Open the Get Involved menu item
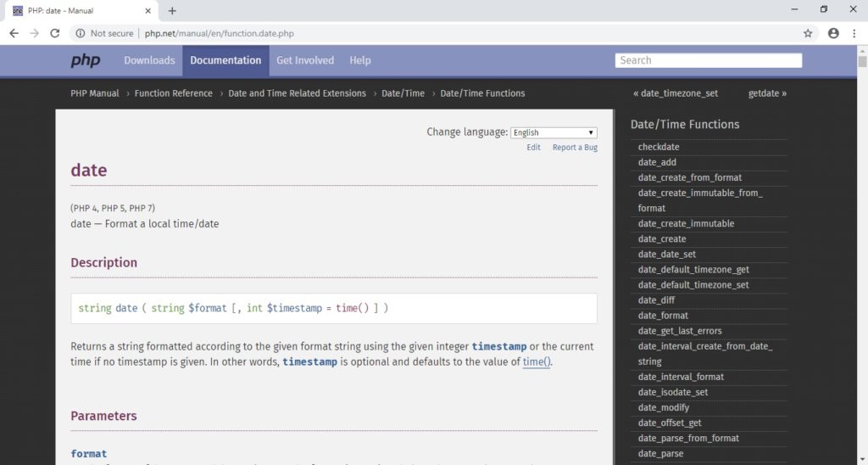 pos(305,60)
